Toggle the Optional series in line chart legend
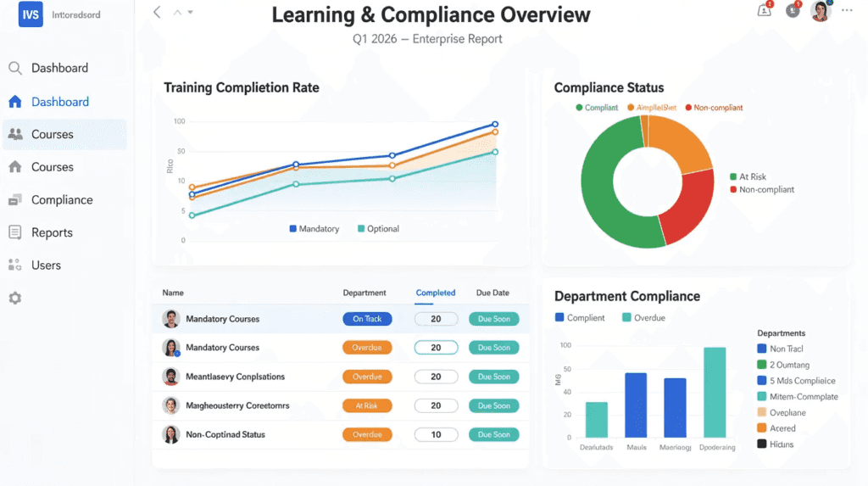The height and width of the screenshot is (486, 868). (378, 229)
